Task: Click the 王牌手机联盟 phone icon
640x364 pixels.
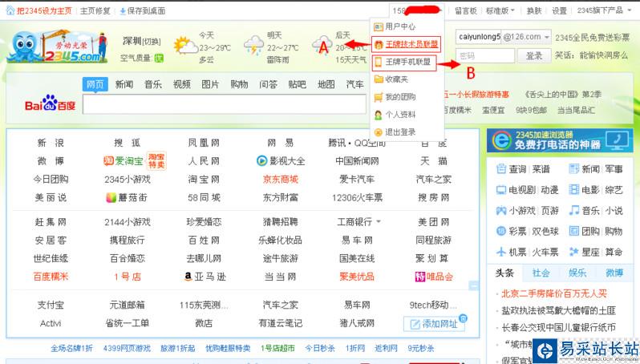Action: [x=379, y=62]
